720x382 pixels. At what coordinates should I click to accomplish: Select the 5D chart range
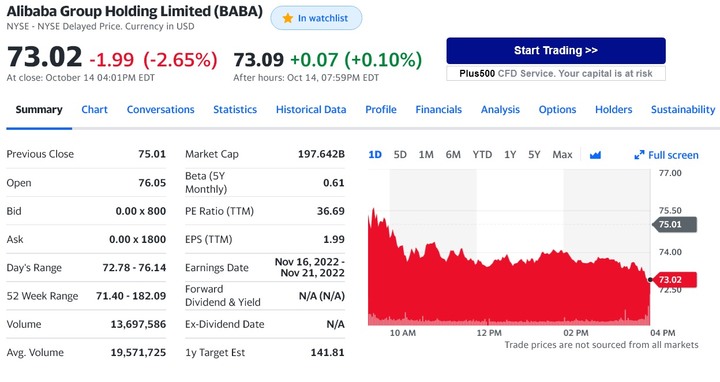click(400, 155)
